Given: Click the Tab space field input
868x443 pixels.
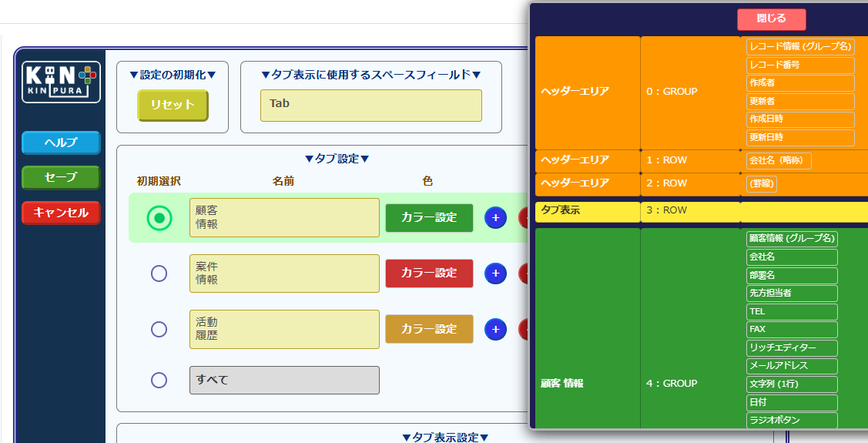Looking at the screenshot, I should point(371,106).
